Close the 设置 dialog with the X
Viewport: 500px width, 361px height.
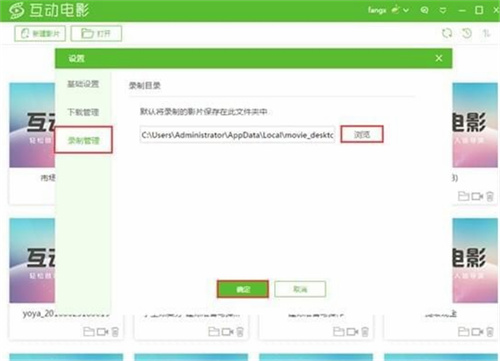[439, 58]
